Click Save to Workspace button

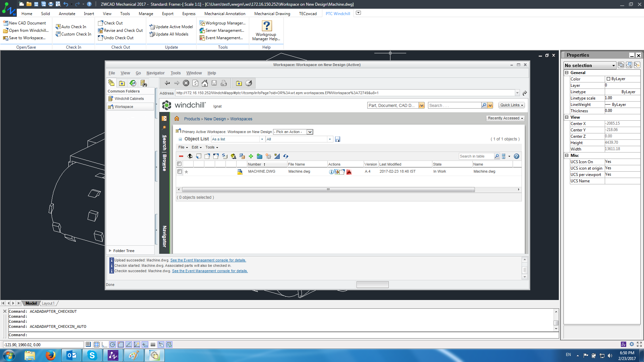(x=24, y=38)
